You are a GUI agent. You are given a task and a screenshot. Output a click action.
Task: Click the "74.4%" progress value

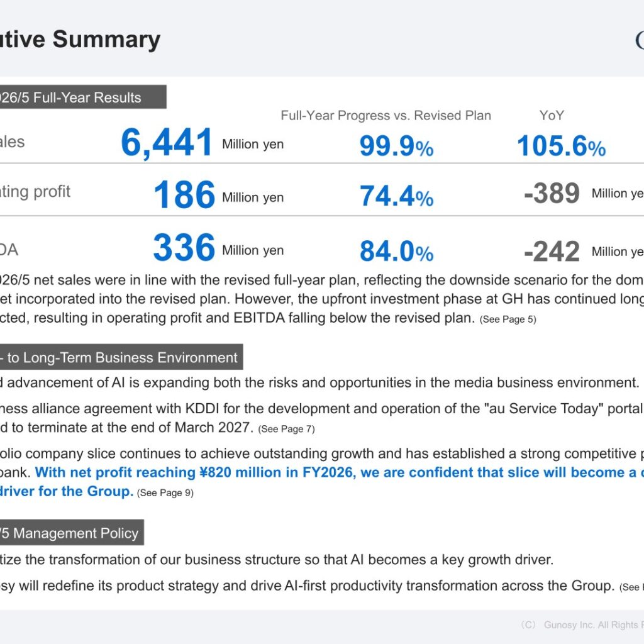[396, 196]
